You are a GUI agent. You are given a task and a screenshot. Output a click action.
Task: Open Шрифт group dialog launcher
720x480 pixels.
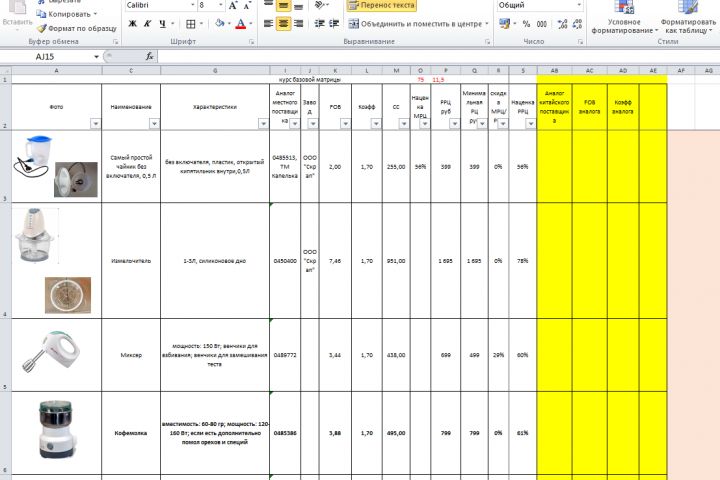pos(252,42)
